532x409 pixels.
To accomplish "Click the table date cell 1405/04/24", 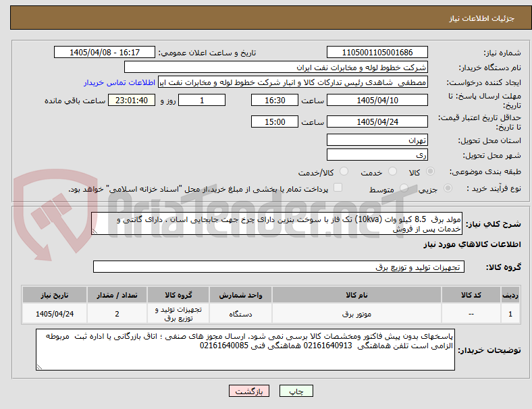I will (55, 314).
